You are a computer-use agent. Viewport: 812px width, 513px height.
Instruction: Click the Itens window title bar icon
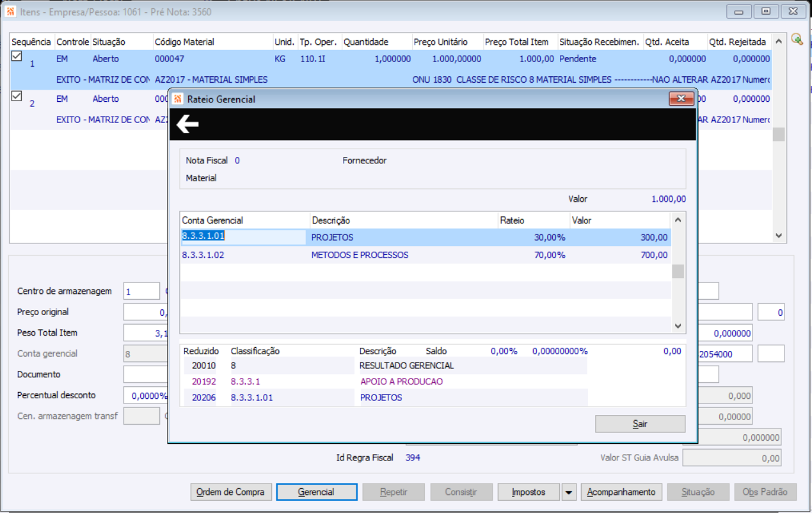(x=10, y=12)
